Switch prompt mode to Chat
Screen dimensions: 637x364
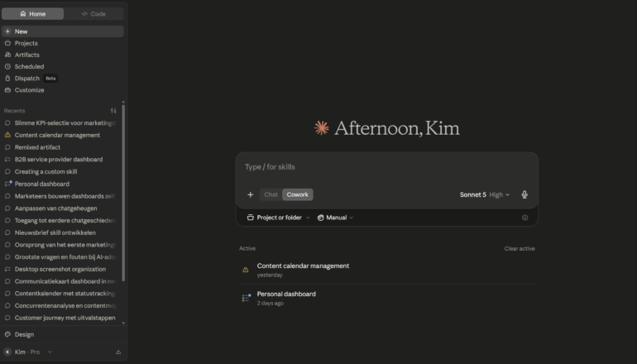tap(271, 194)
